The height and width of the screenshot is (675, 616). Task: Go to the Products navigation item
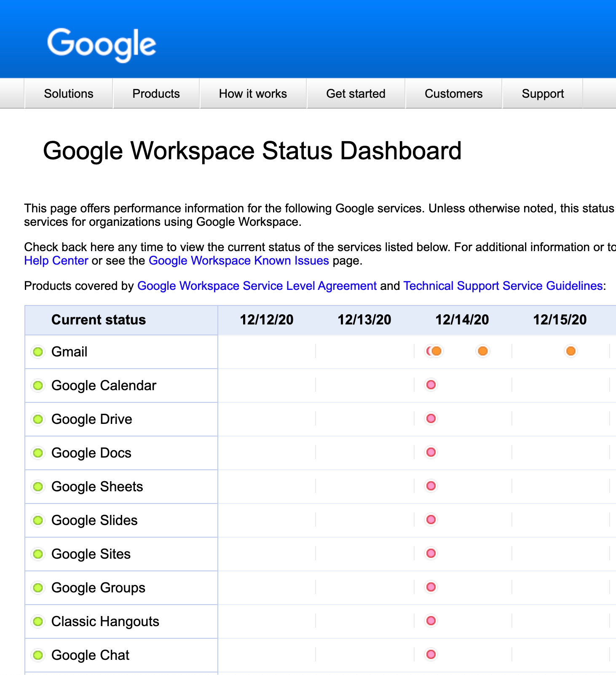click(x=156, y=94)
